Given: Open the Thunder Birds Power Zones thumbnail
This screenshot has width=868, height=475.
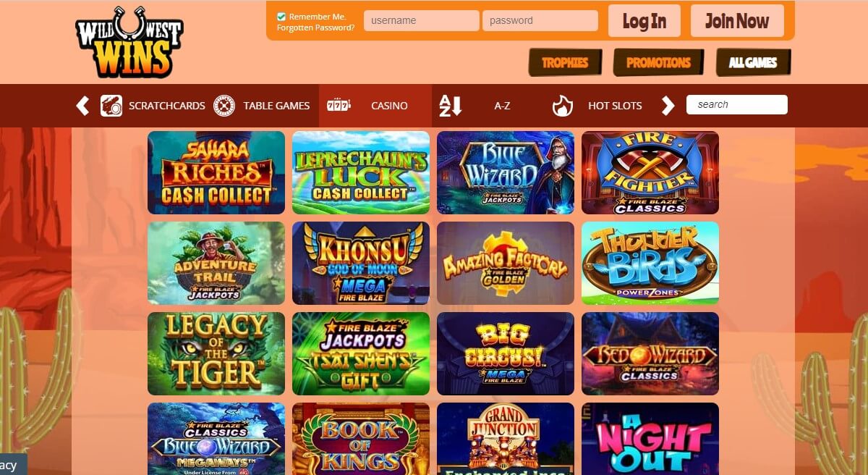Looking at the screenshot, I should pos(650,263).
